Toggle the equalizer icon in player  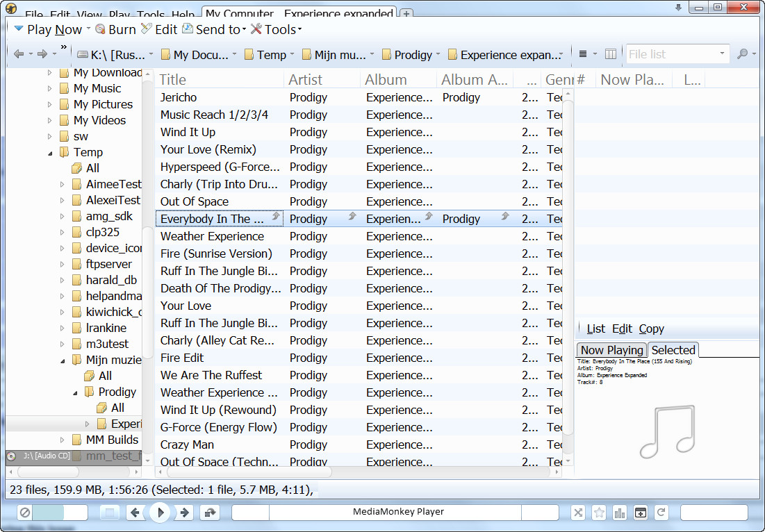(x=620, y=513)
